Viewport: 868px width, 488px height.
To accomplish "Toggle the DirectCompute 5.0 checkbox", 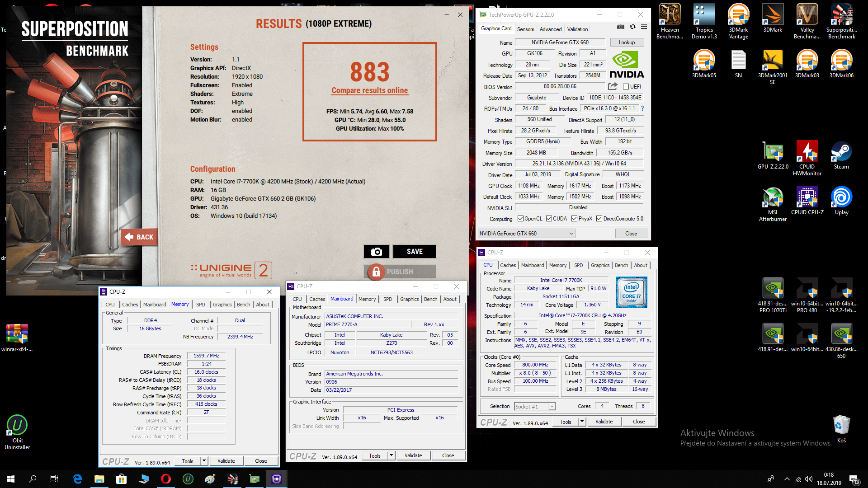I will point(599,219).
